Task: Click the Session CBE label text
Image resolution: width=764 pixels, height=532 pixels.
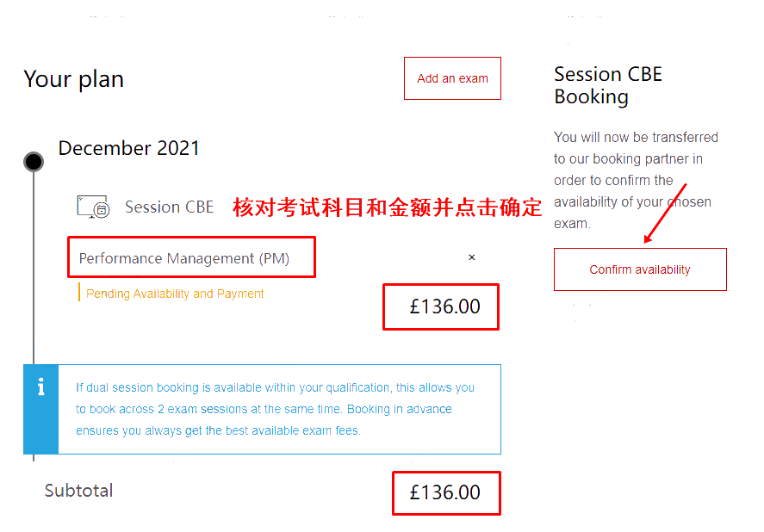Action: [x=169, y=207]
